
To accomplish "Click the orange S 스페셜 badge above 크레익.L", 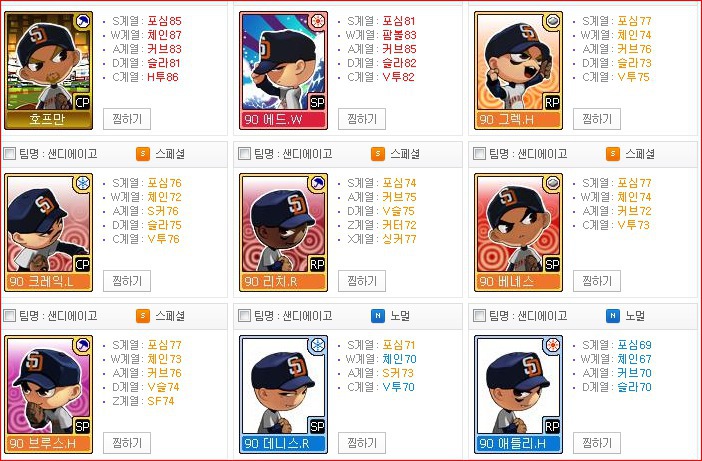I will pos(143,154).
